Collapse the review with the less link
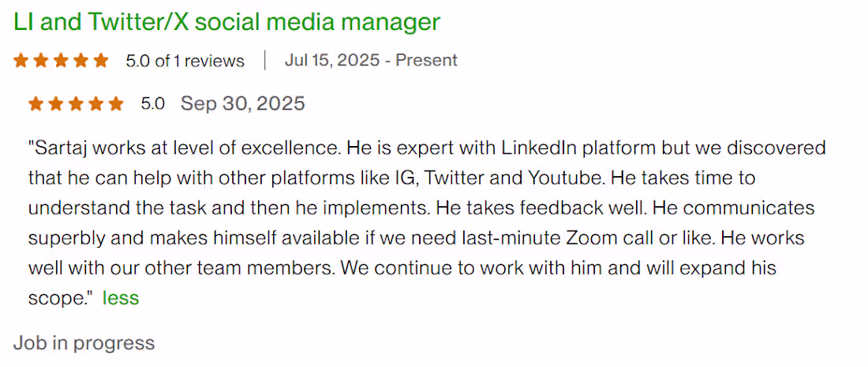 [x=120, y=298]
